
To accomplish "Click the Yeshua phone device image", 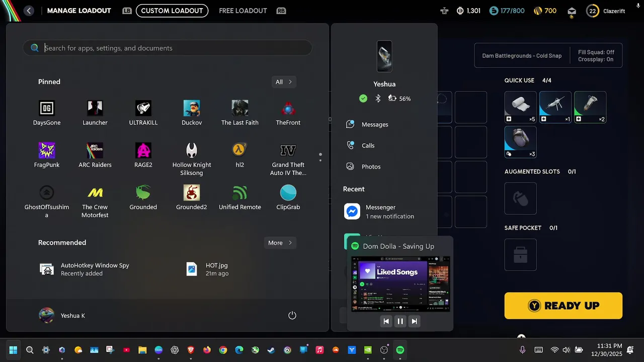I will (x=384, y=56).
